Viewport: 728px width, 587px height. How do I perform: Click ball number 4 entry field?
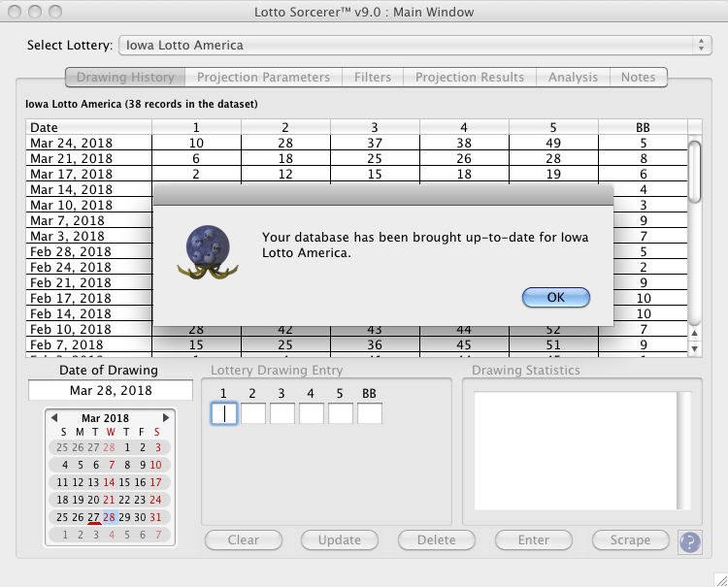click(311, 413)
